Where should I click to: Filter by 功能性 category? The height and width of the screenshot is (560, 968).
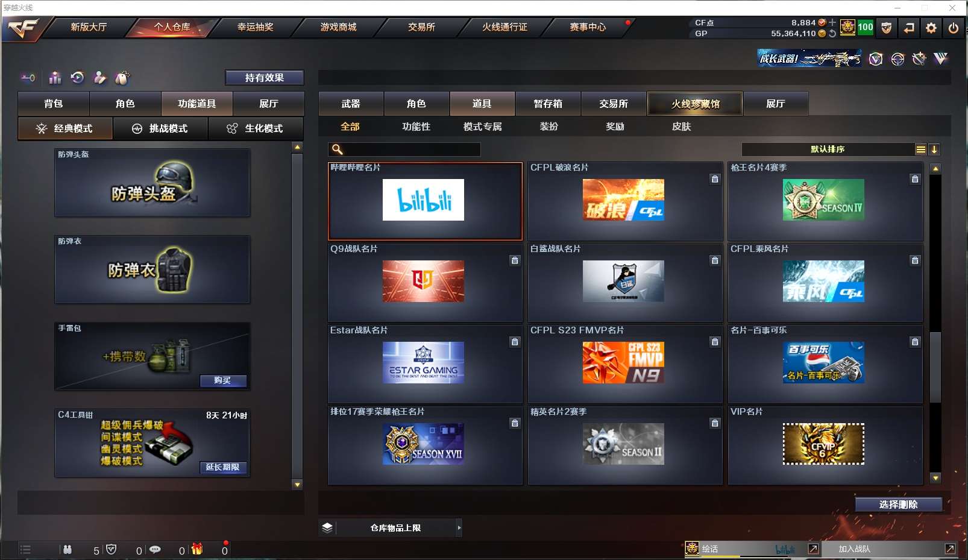click(416, 127)
